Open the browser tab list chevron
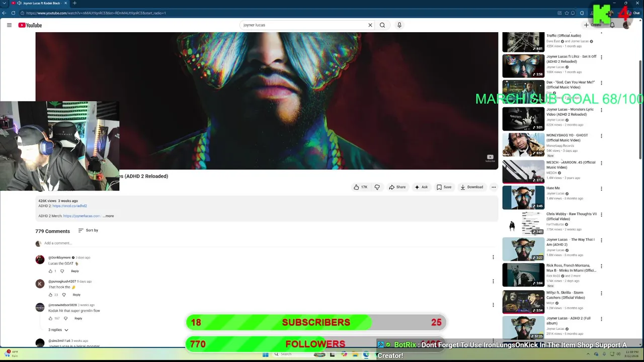The width and height of the screenshot is (644, 362). (x=4, y=3)
